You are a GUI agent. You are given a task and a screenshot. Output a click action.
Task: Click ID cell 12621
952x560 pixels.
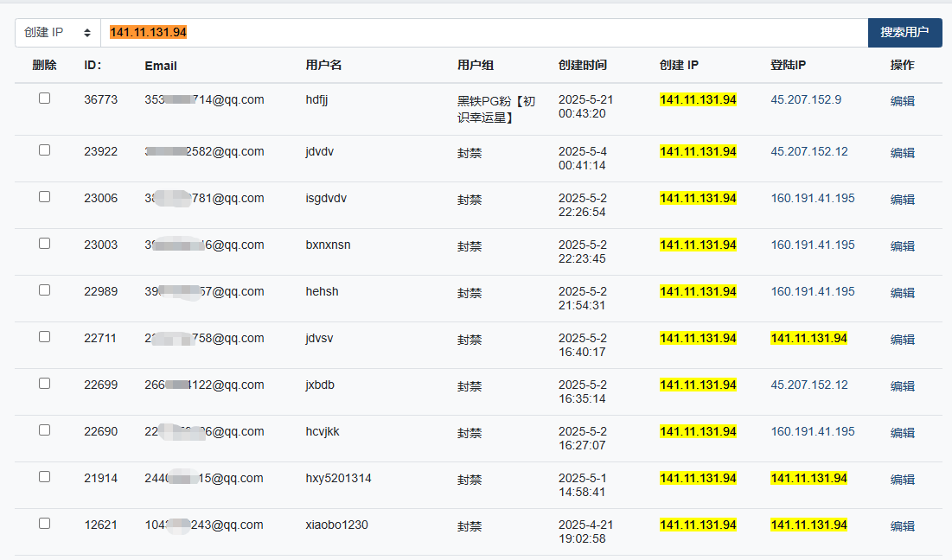(x=101, y=525)
